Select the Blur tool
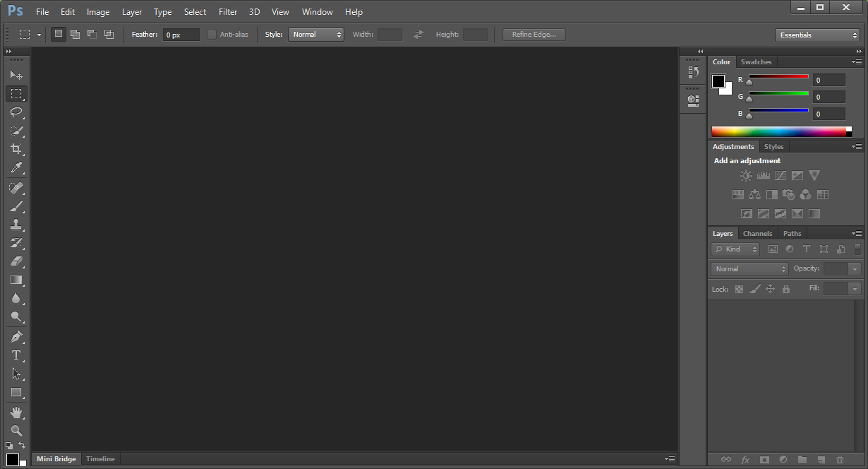The height and width of the screenshot is (469, 868). [16, 298]
